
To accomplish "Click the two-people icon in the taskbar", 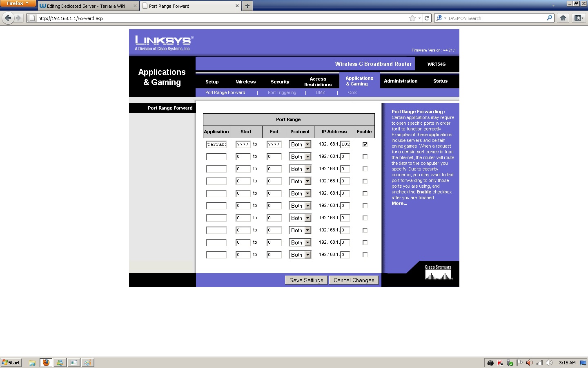I will [60, 363].
